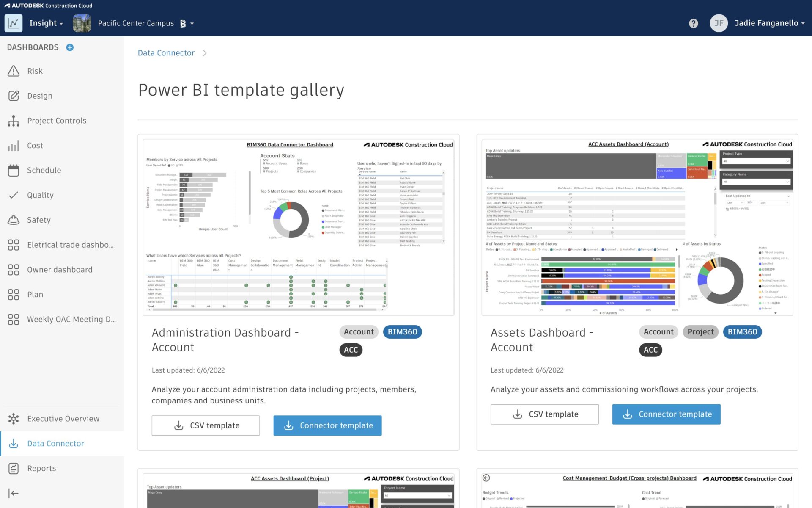Open Cost Management-Budget Dashboard preview
Viewport: 812px width, 508px height.
coord(637,491)
